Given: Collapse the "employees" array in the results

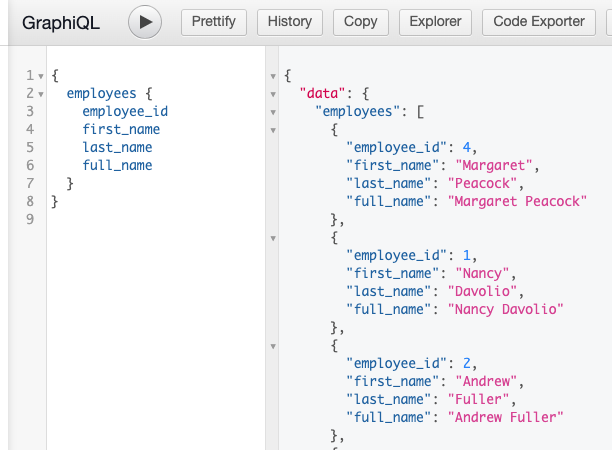Looking at the screenshot, I should tap(273, 112).
